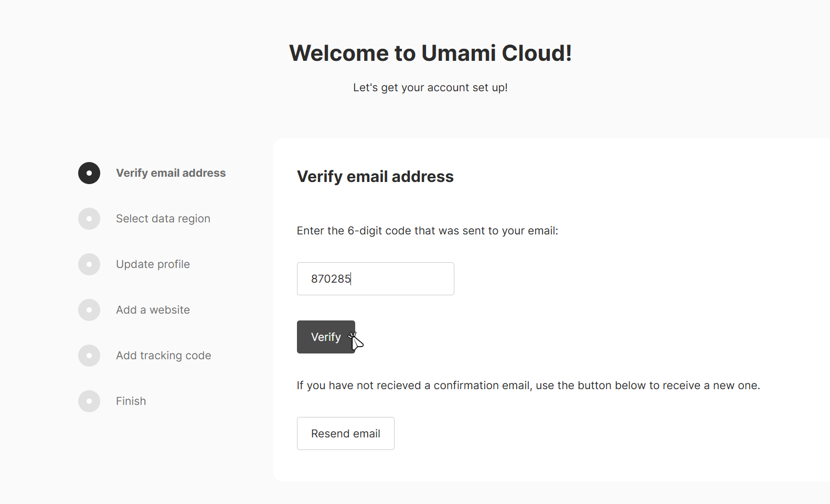
Task: Click the "Let's get your account set up" subtitle
Action: coord(430,88)
